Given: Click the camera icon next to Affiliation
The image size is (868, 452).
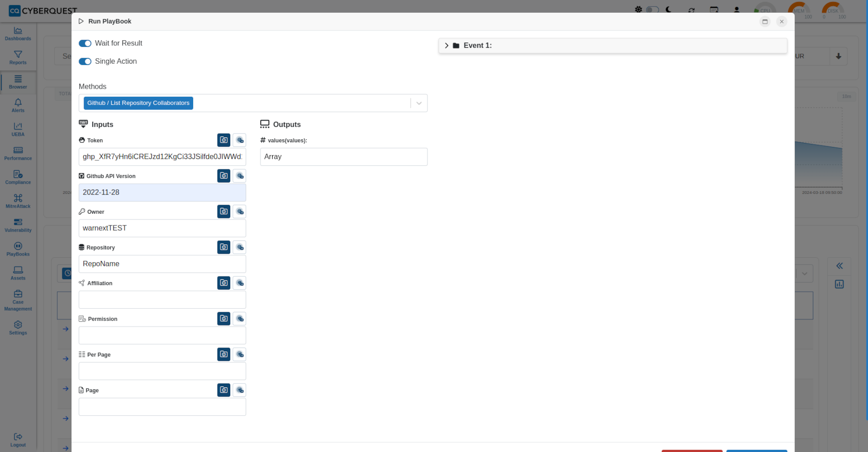Looking at the screenshot, I should tap(224, 283).
